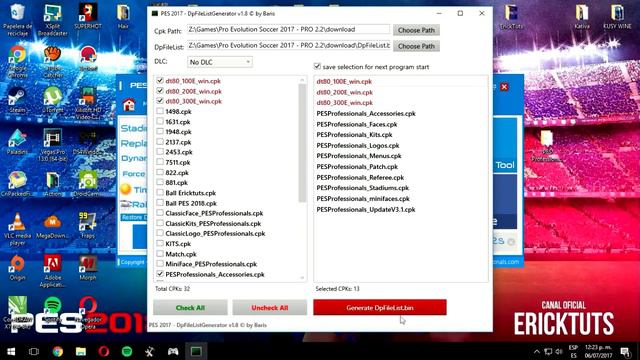This screenshot has width=640, height=360.
Task: Open the MegaDownloader desktop icon
Action: [53, 227]
